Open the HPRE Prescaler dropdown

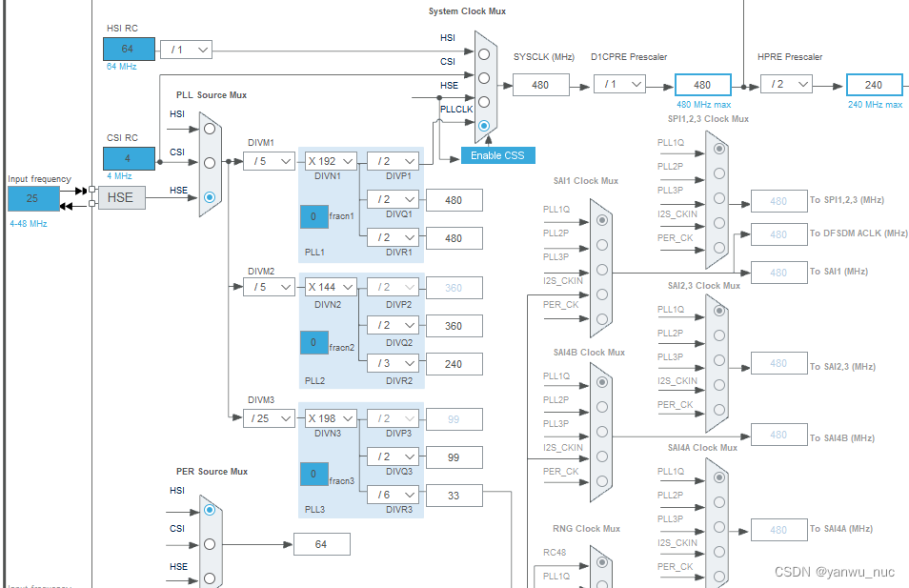point(787,84)
